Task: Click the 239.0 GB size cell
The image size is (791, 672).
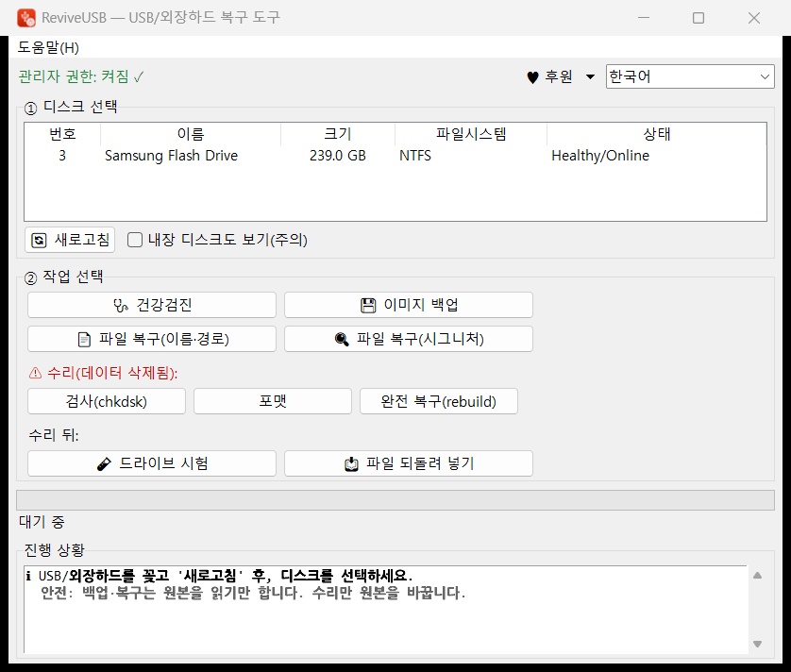Action: point(338,156)
